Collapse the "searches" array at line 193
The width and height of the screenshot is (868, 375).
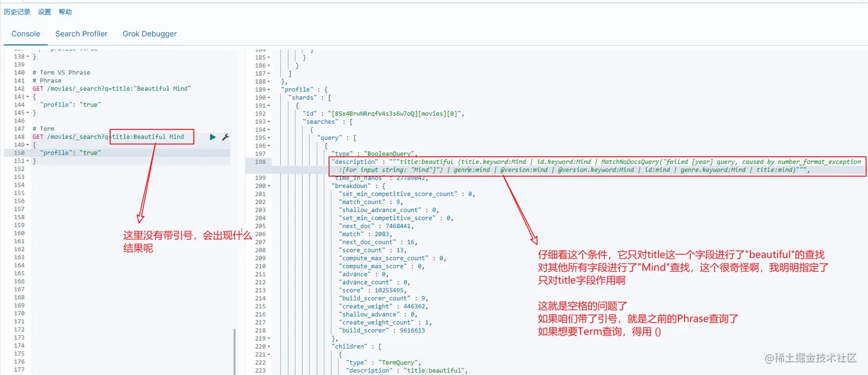coord(269,122)
